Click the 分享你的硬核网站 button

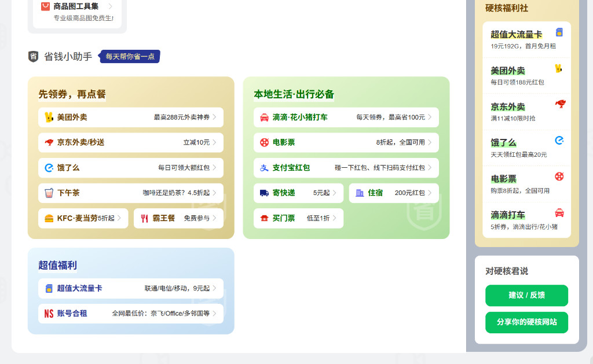526,322
